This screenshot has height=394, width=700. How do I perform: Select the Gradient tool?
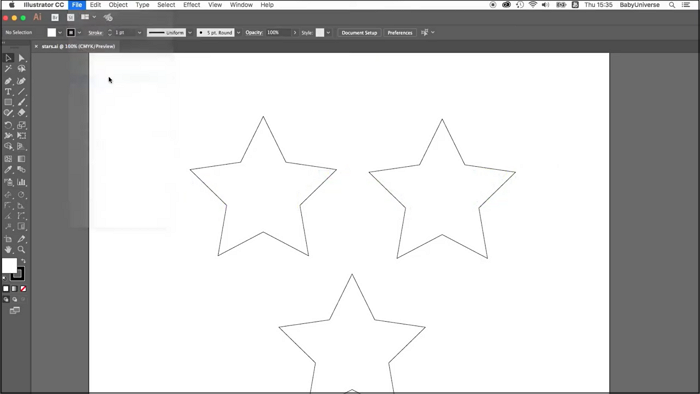pyautogui.click(x=21, y=159)
